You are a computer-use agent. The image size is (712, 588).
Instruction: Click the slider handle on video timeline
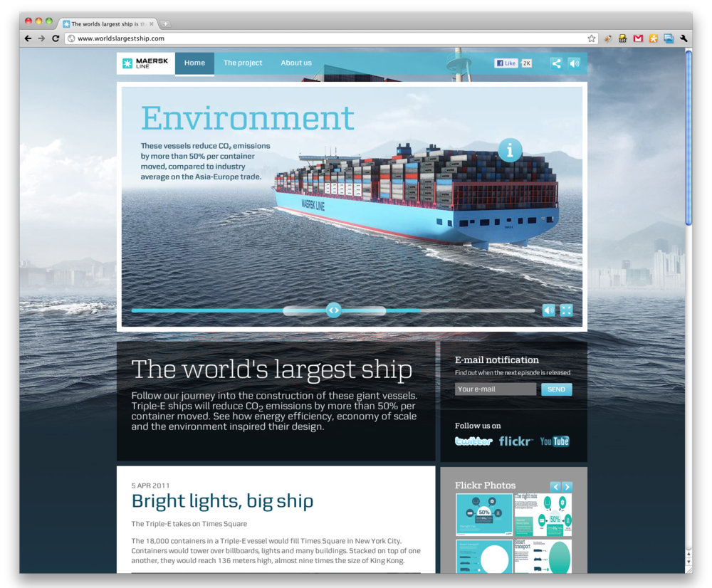(334, 310)
